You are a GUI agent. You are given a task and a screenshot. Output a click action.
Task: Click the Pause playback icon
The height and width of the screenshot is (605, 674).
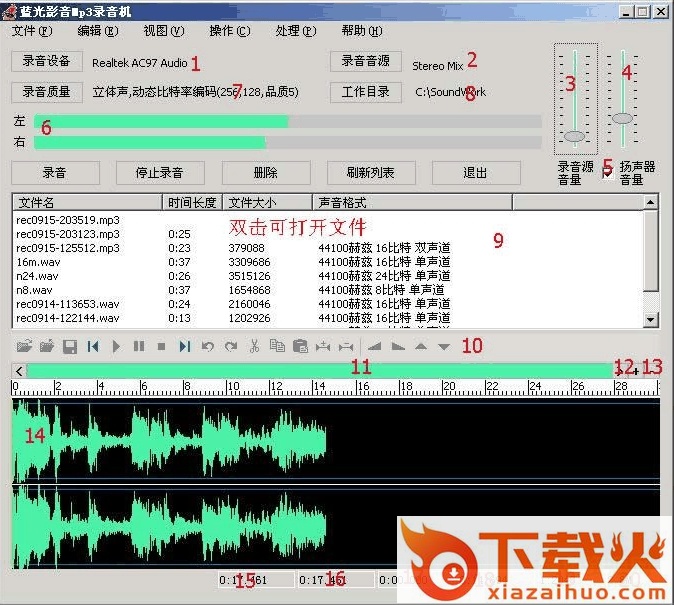(x=138, y=347)
